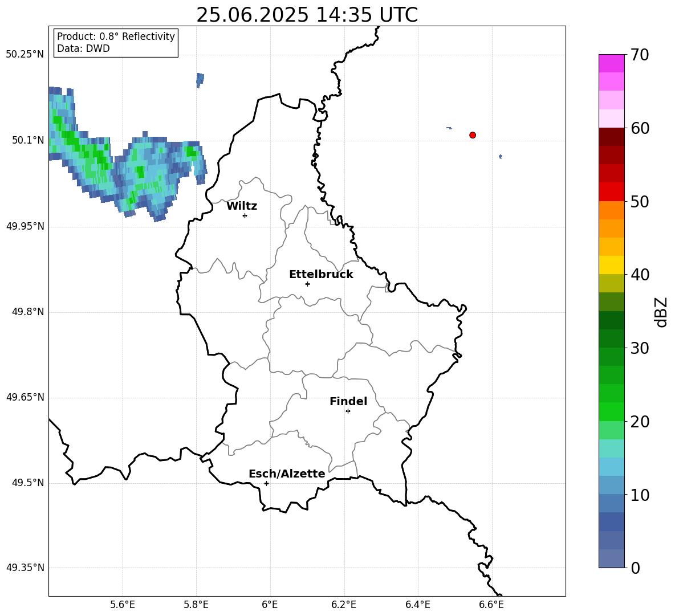
Task: Click the Findel station cross marker
Action: pyautogui.click(x=348, y=411)
